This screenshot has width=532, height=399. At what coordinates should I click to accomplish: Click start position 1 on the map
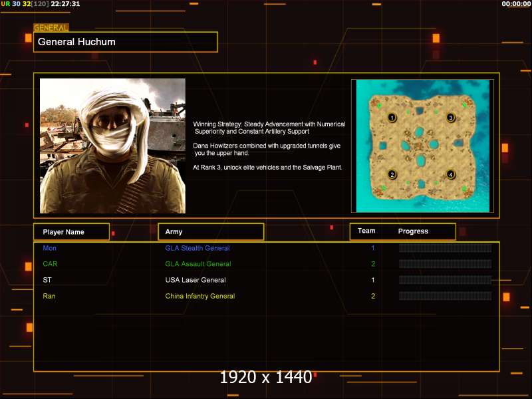[392, 118]
